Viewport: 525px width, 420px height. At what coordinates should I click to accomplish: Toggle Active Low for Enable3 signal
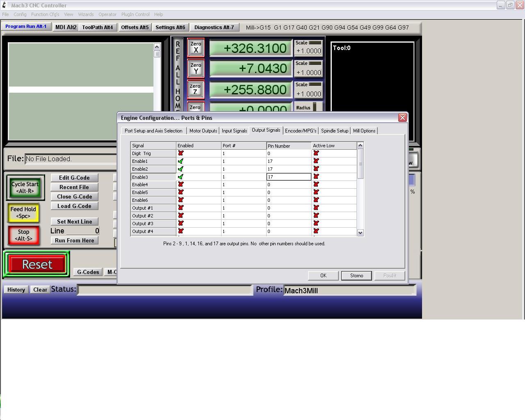pos(316,177)
